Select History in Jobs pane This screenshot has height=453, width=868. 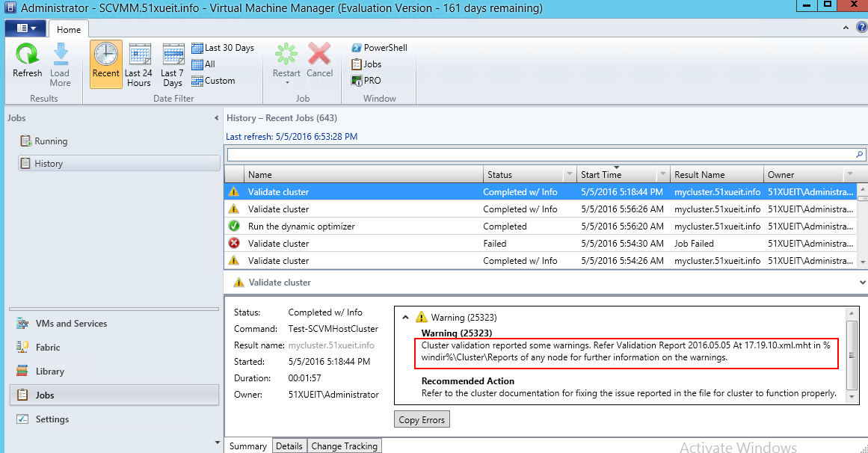[120, 164]
